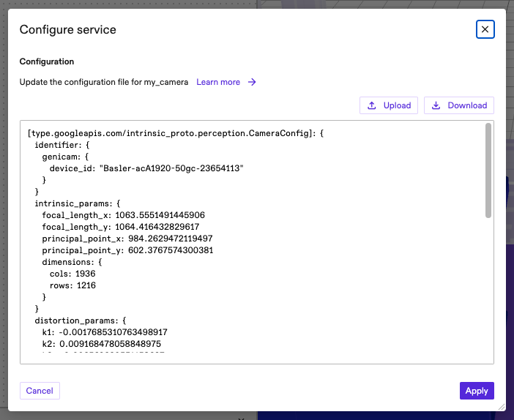This screenshot has width=514, height=420.
Task: Click the Upload button
Action: pyautogui.click(x=389, y=105)
